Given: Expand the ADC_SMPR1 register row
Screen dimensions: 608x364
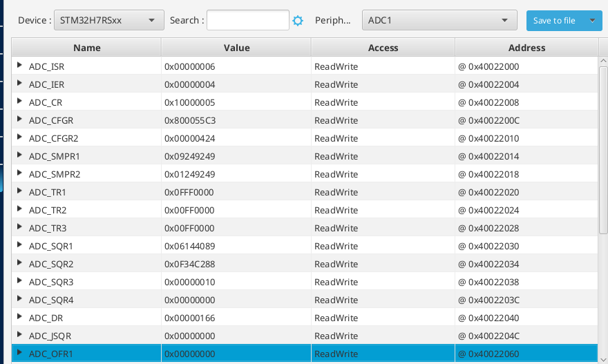Looking at the screenshot, I should [x=19, y=155].
